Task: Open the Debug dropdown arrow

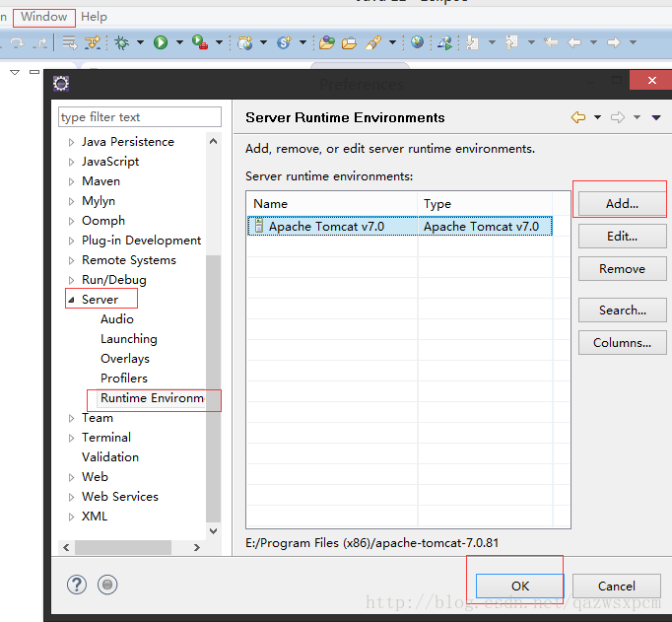Action: [x=140, y=42]
